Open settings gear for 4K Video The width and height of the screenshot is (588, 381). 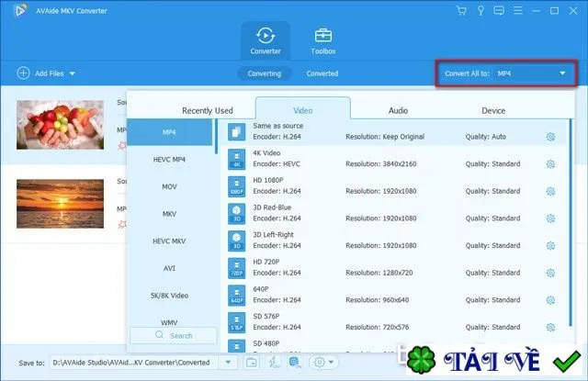(x=550, y=164)
